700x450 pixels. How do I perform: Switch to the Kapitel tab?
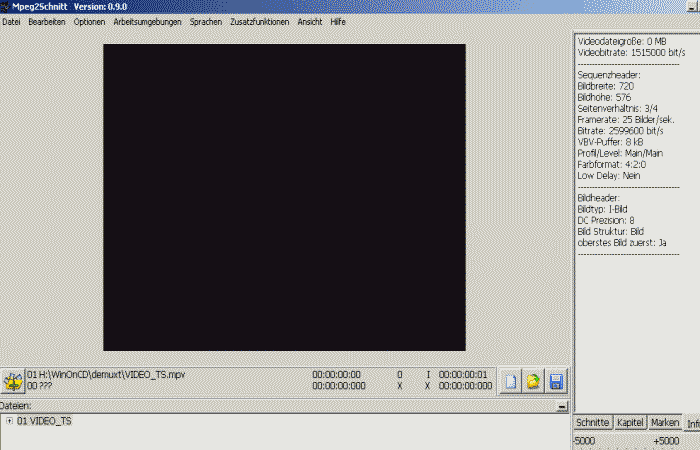[x=630, y=423]
